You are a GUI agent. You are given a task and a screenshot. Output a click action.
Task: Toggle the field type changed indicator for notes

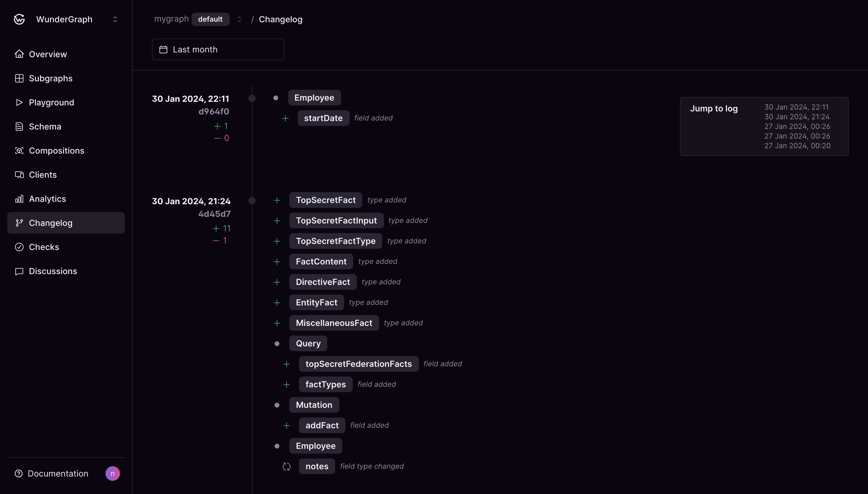point(286,466)
